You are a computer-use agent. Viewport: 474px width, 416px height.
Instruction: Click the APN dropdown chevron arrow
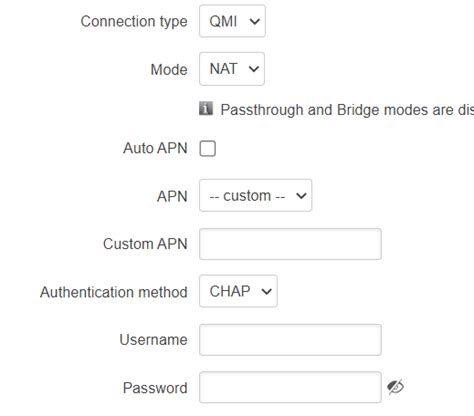(301, 196)
